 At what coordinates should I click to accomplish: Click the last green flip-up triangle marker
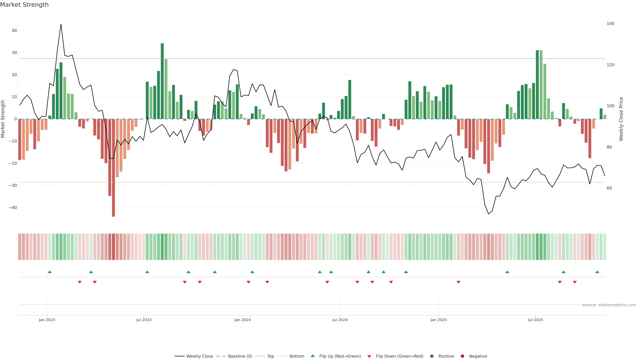(597, 272)
